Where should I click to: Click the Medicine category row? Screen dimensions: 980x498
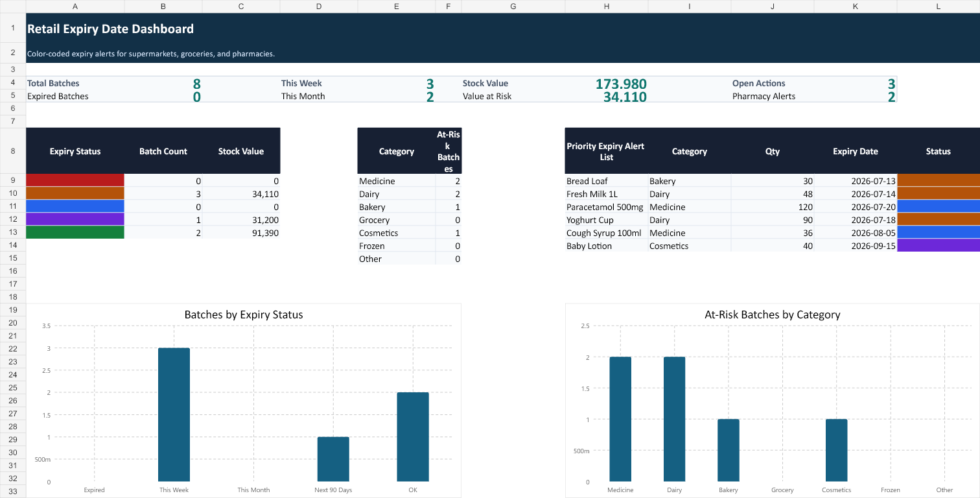coord(410,181)
